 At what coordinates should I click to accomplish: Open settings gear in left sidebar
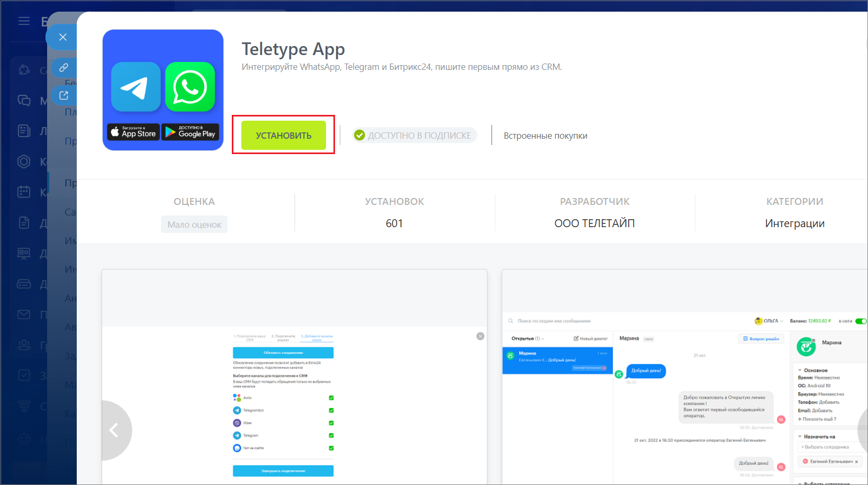(24, 438)
